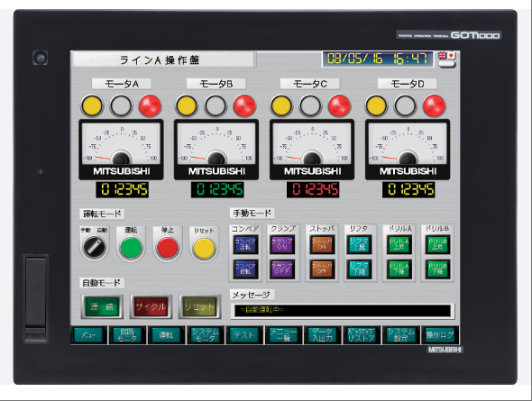The width and height of the screenshot is (532, 401).
Task: Click the メッセージ black display field
Action: pyautogui.click(x=343, y=311)
